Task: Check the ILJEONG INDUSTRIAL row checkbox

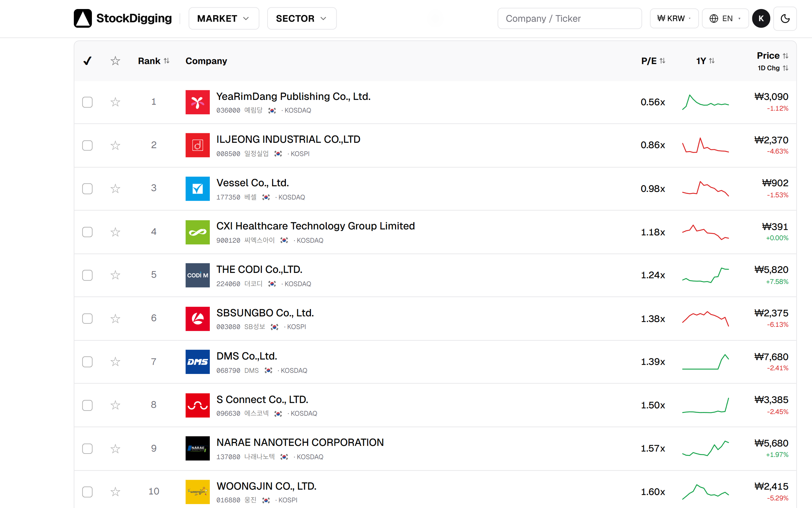Action: pyautogui.click(x=87, y=145)
